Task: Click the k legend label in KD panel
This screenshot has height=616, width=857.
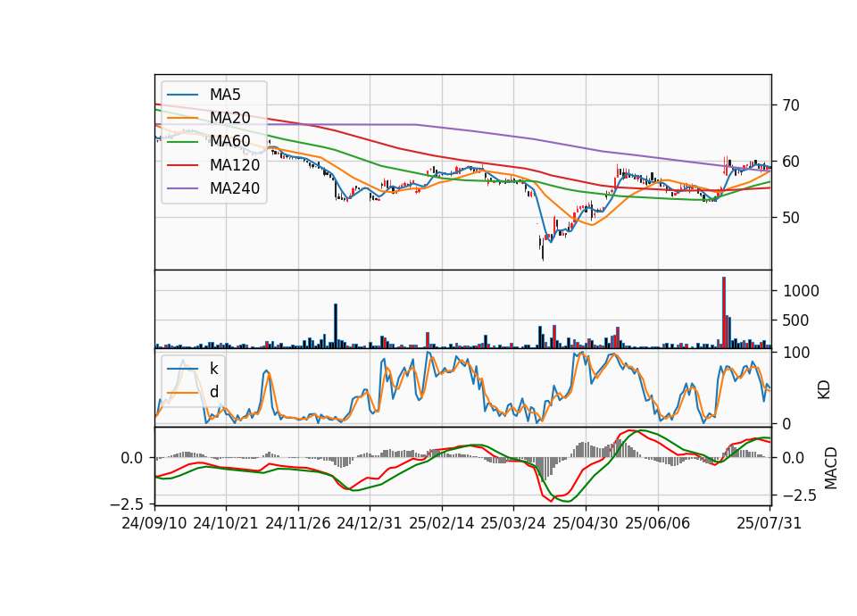Action: coord(213,369)
